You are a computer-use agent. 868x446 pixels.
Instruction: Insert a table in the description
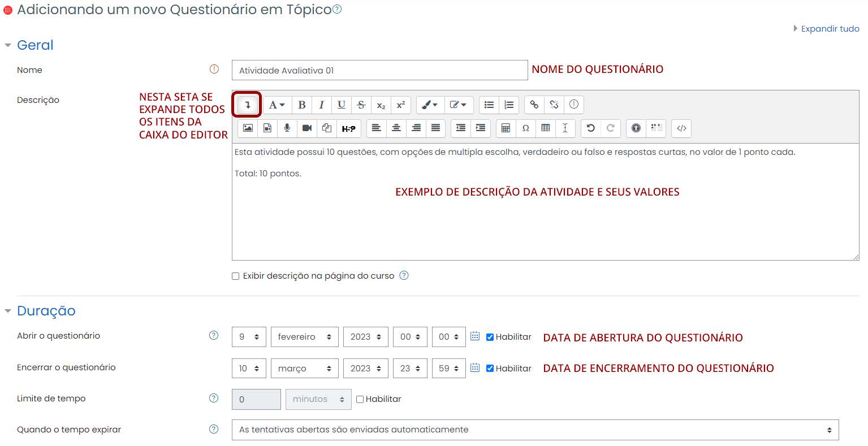pos(546,128)
